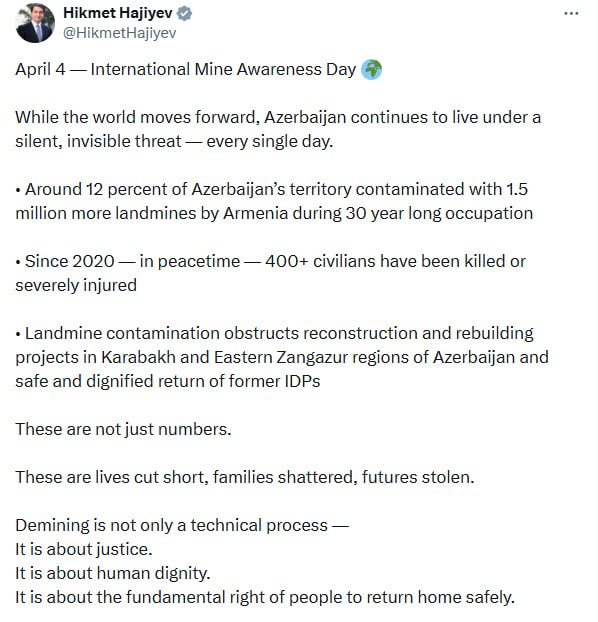Image resolution: width=598 pixels, height=622 pixels.
Task: Visit the @HikmetHajiyev handle link
Action: click(x=119, y=33)
